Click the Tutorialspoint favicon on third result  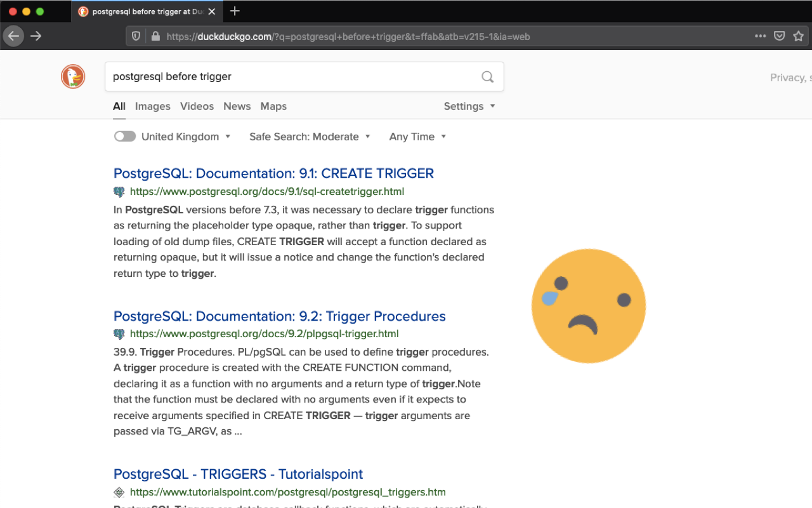119,492
